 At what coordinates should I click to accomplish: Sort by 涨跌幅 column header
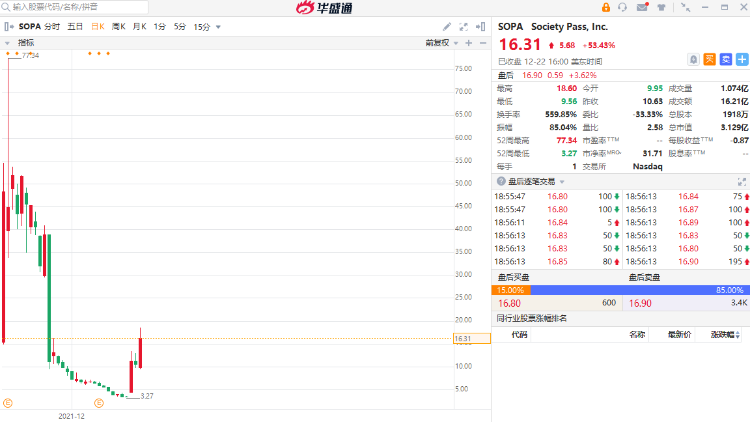point(725,334)
